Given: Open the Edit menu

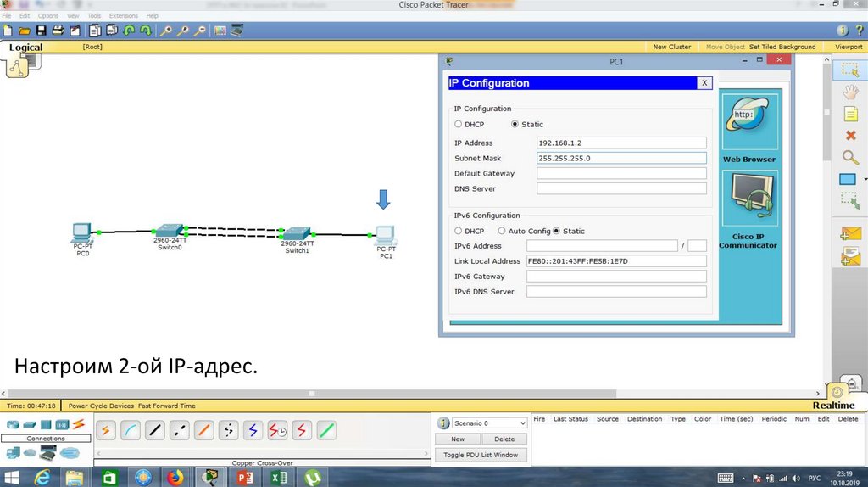Looking at the screenshot, I should [x=25, y=16].
